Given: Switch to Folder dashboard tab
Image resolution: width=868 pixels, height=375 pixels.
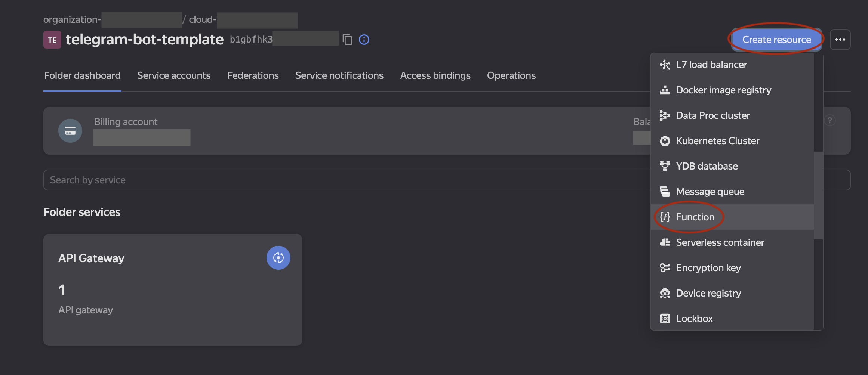Looking at the screenshot, I should [82, 75].
